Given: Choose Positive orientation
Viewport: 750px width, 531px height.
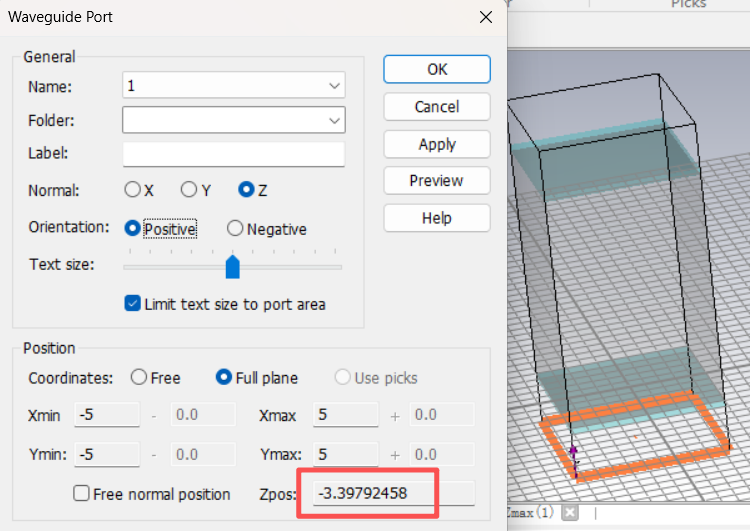Looking at the screenshot, I should [x=132, y=228].
